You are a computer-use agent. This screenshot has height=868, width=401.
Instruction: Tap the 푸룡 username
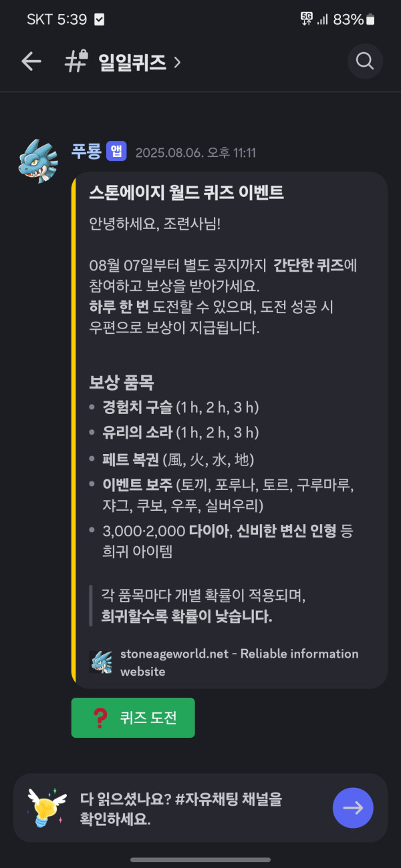[x=86, y=152]
